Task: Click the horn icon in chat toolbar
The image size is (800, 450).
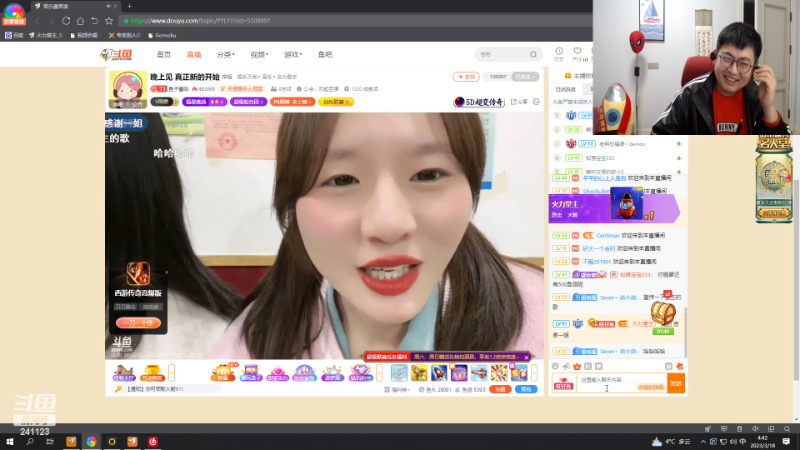Action: coord(566,366)
